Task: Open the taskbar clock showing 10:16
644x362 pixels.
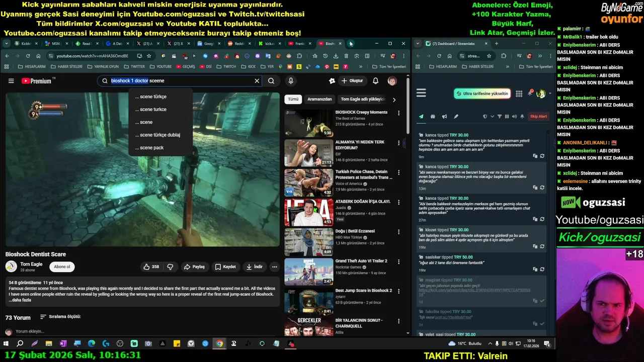Action: coord(531,344)
